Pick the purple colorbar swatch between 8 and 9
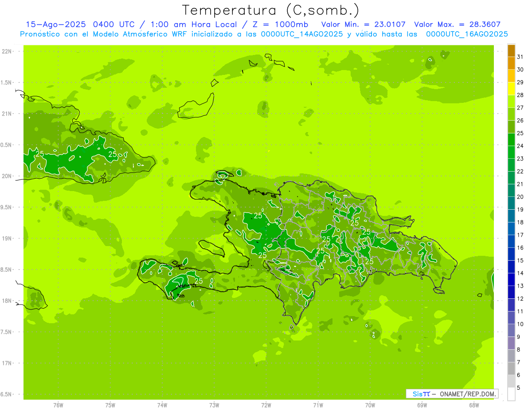 tap(511, 344)
